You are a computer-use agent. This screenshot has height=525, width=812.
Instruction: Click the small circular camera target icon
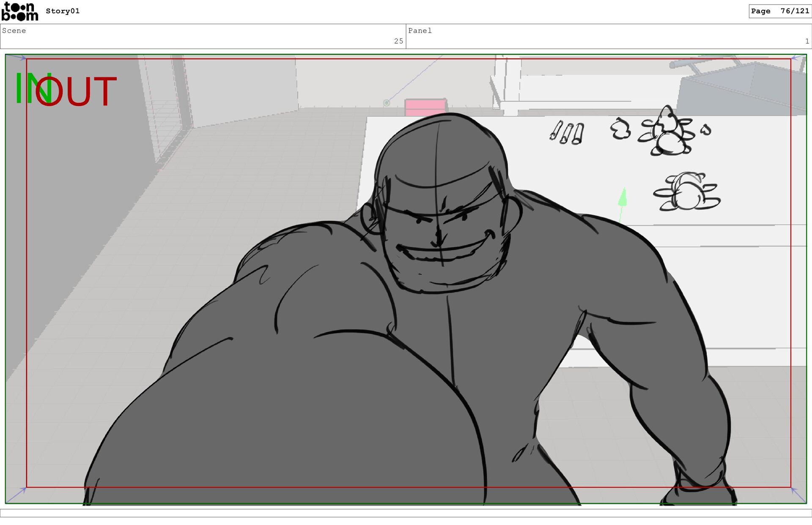386,103
